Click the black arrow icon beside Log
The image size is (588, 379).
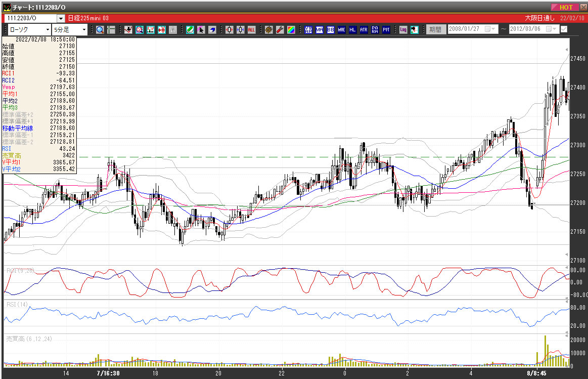(x=415, y=30)
